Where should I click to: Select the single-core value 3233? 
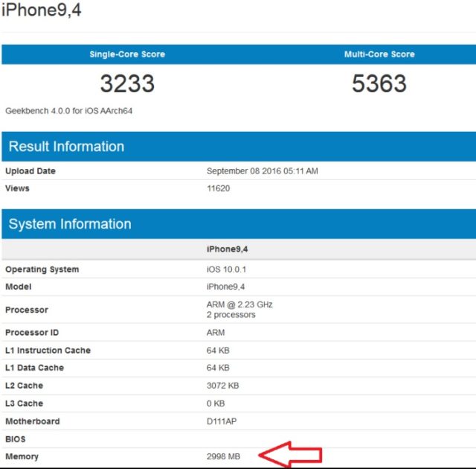(127, 83)
